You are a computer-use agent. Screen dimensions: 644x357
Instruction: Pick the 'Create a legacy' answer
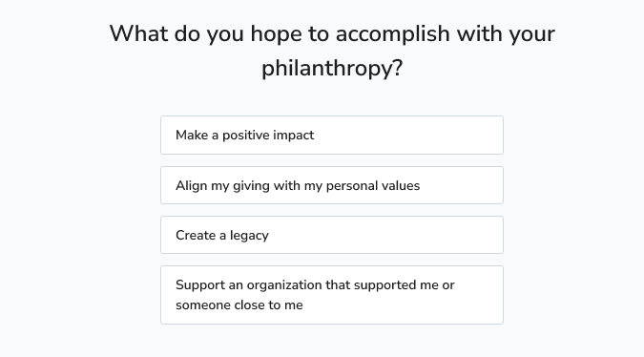pos(332,235)
